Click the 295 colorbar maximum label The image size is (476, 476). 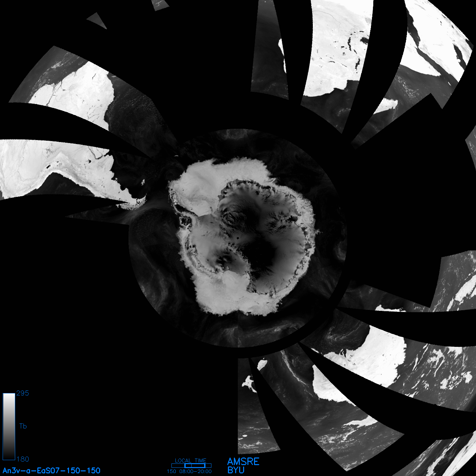22,393
